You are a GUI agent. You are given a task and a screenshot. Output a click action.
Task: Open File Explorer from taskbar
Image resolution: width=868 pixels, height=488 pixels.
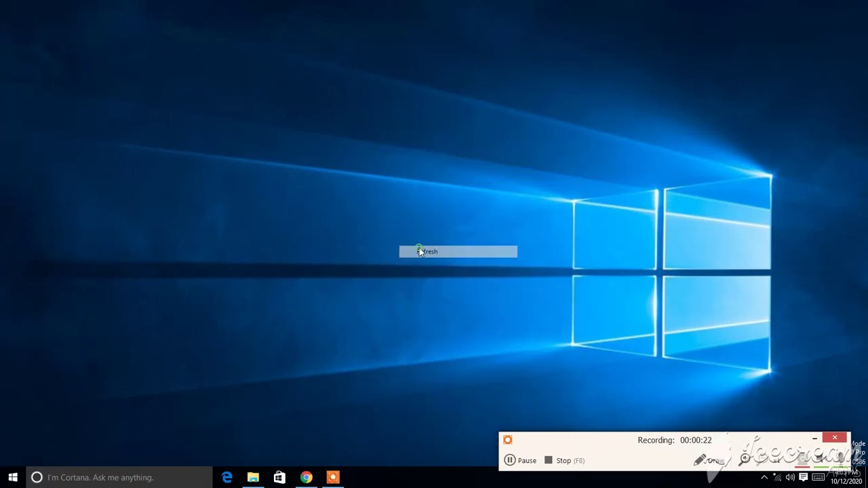click(253, 477)
